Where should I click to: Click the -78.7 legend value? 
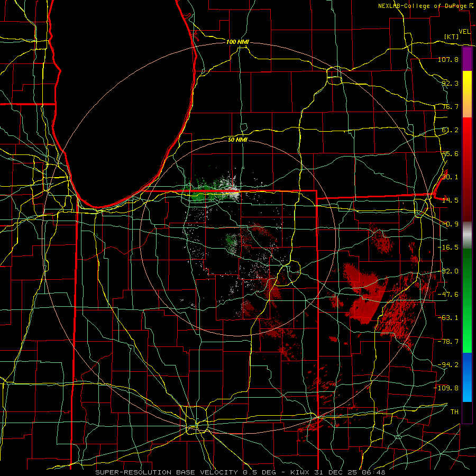(448, 342)
